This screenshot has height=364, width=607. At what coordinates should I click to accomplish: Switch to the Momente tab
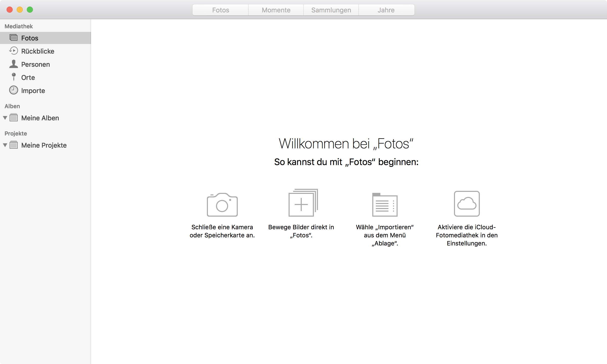[276, 10]
